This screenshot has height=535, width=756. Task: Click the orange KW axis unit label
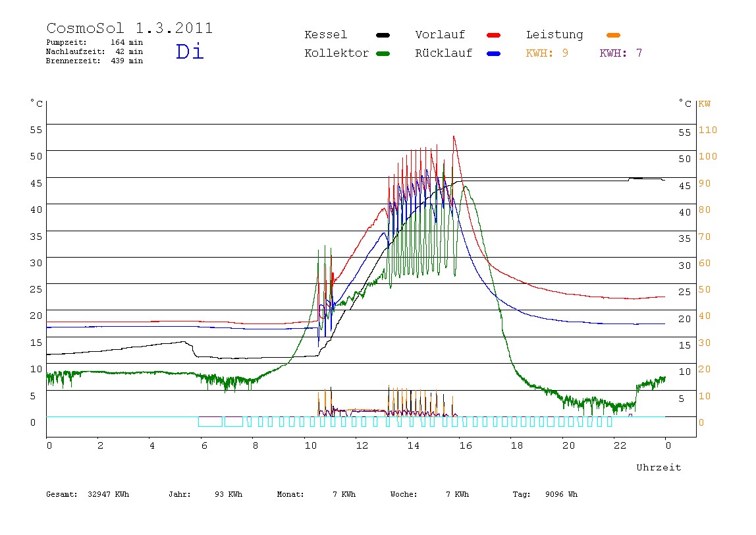[705, 103]
